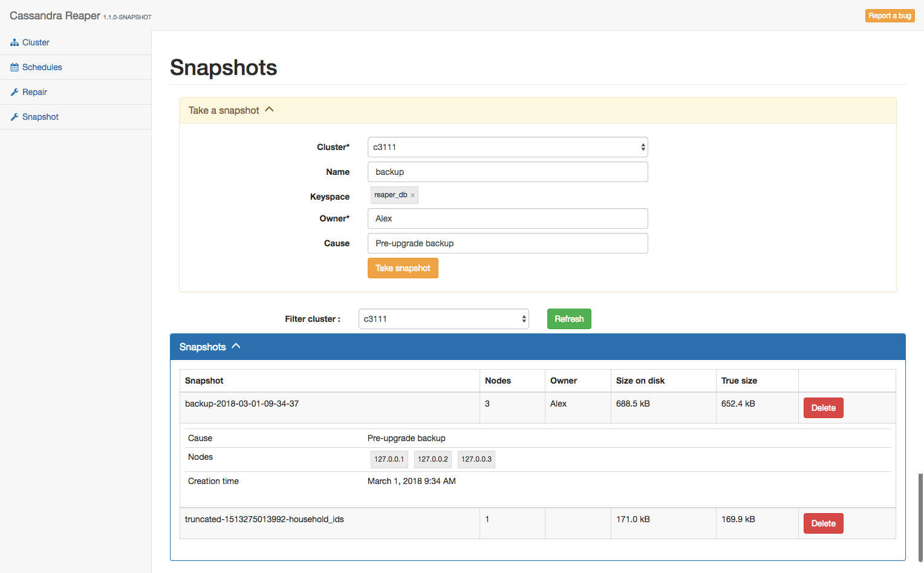Viewport: 924px width, 573px height.
Task: Click the Snapshot wrench icon in sidebar
Action: pyautogui.click(x=15, y=117)
